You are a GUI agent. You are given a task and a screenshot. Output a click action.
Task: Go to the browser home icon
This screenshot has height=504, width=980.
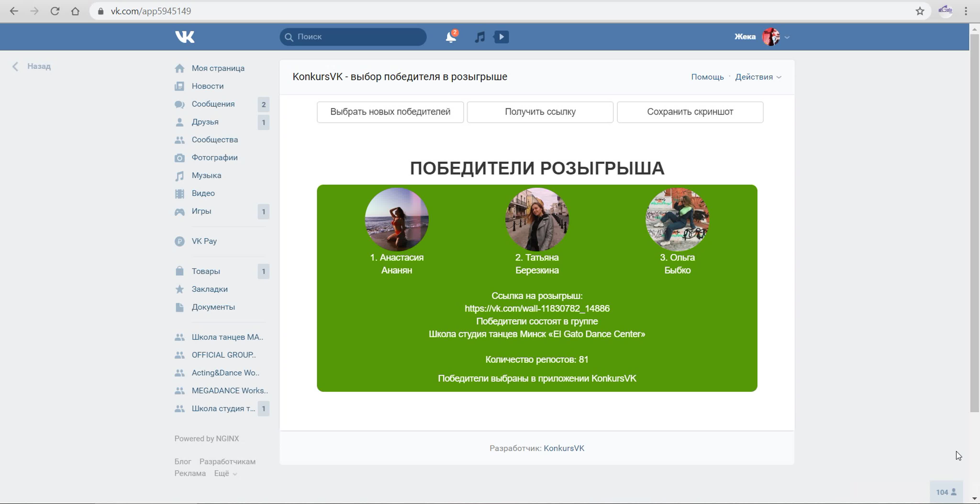(x=75, y=11)
